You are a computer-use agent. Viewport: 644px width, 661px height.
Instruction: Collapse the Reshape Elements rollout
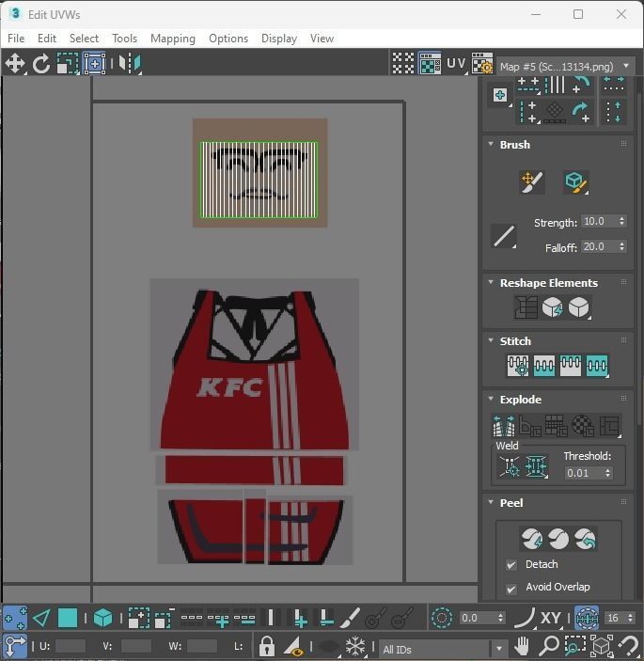point(491,282)
